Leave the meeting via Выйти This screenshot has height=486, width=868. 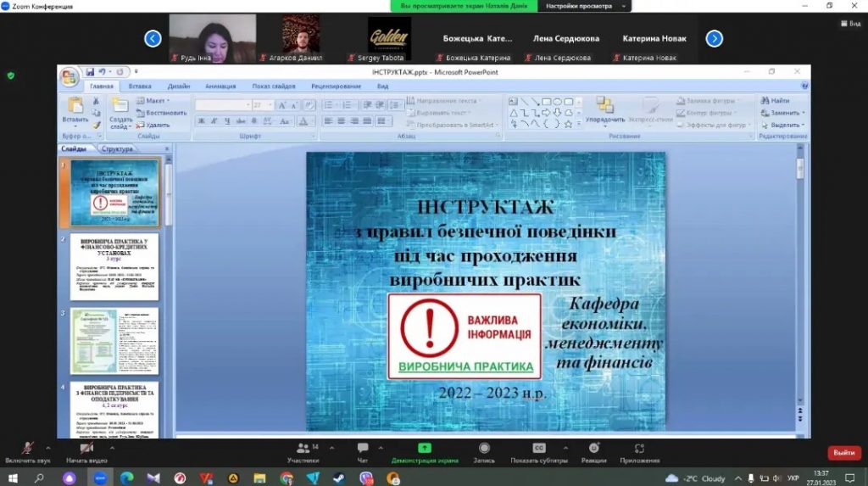[843, 453]
